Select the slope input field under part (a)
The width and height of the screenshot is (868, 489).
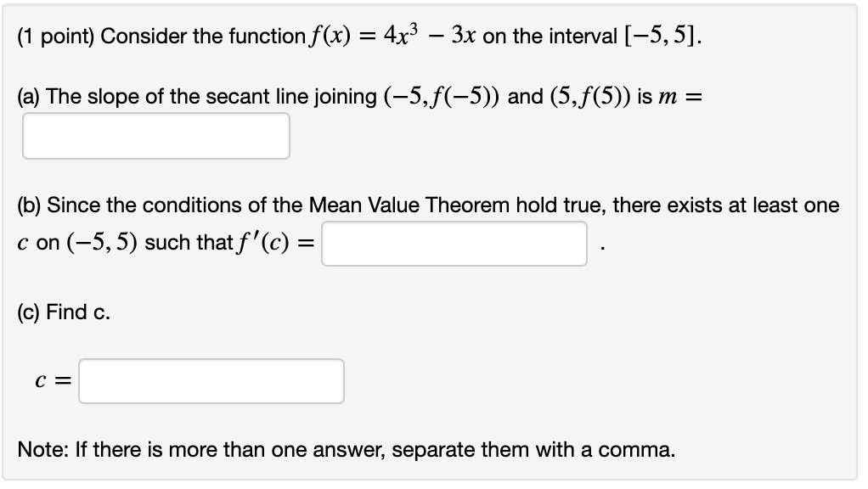(x=155, y=135)
